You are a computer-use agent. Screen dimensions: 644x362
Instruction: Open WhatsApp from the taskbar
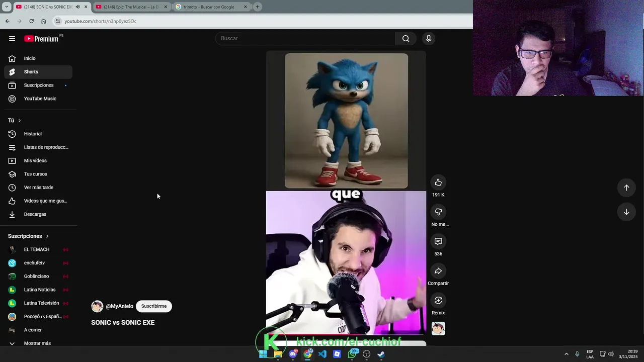coord(352,354)
